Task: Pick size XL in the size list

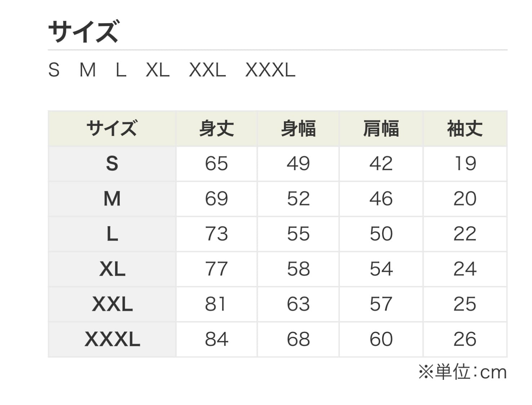Action: pos(158,70)
